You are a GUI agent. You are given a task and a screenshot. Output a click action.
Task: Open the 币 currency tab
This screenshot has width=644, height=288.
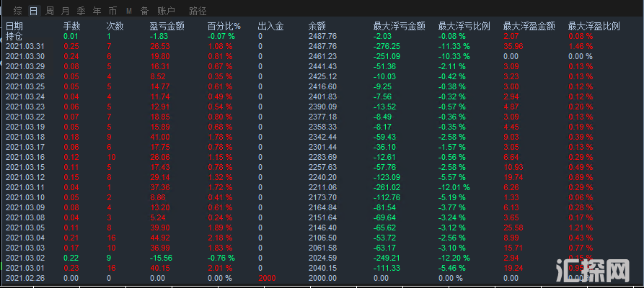click(113, 11)
